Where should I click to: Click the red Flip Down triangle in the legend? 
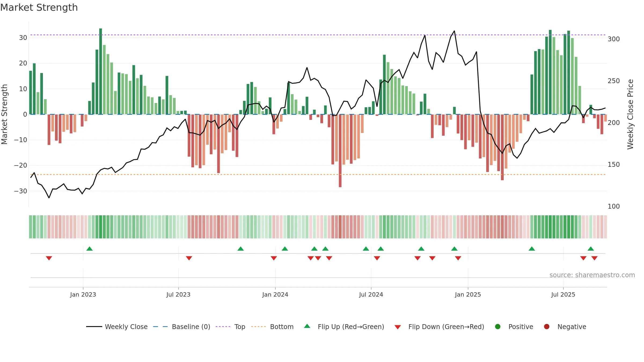point(398,327)
